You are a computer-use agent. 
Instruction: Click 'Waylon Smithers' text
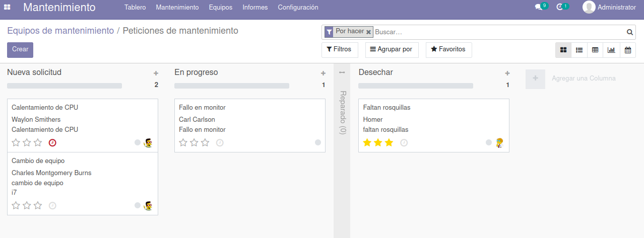pyautogui.click(x=36, y=120)
